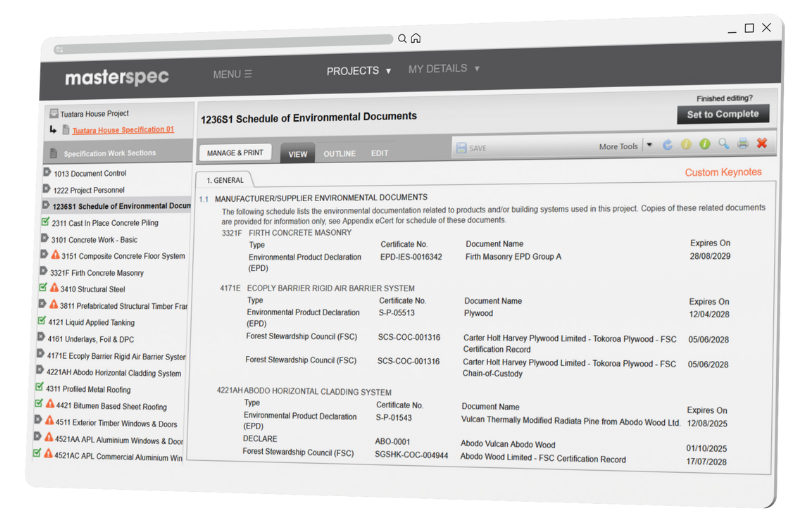Toggle green checkmark for 4421 Bitumen Based Sheet
The width and height of the screenshot is (810, 523).
point(39,404)
